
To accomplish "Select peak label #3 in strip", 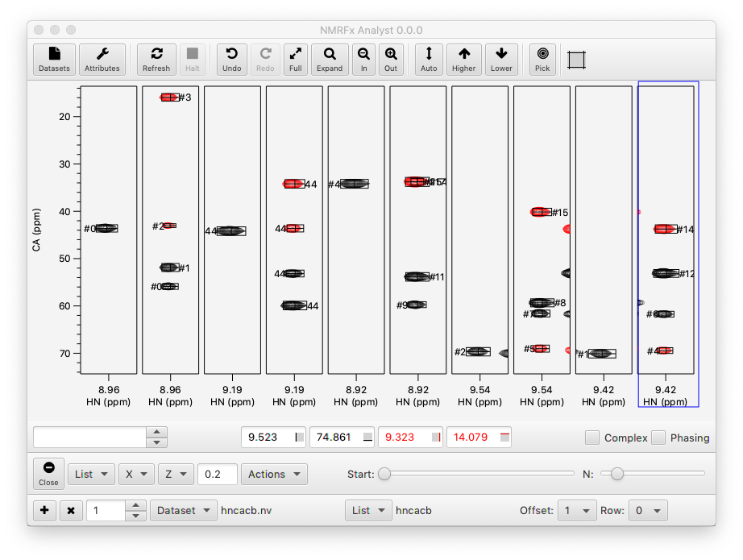I will click(x=185, y=97).
